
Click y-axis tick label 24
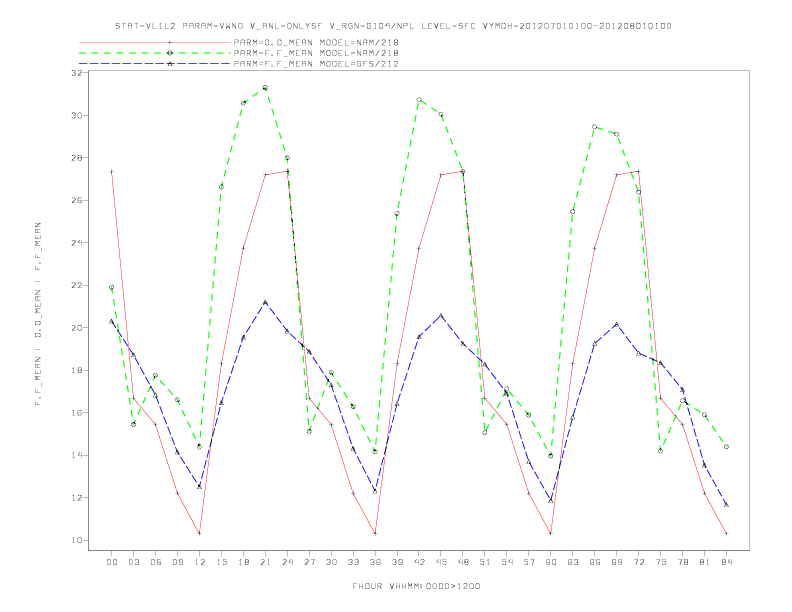77,242
